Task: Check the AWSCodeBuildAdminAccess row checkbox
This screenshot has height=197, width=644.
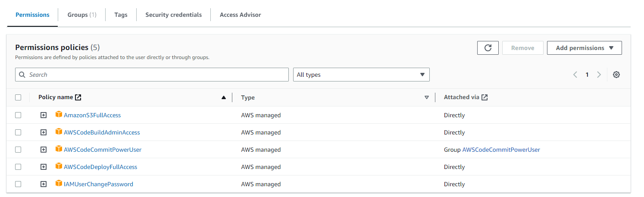Action: click(x=18, y=132)
